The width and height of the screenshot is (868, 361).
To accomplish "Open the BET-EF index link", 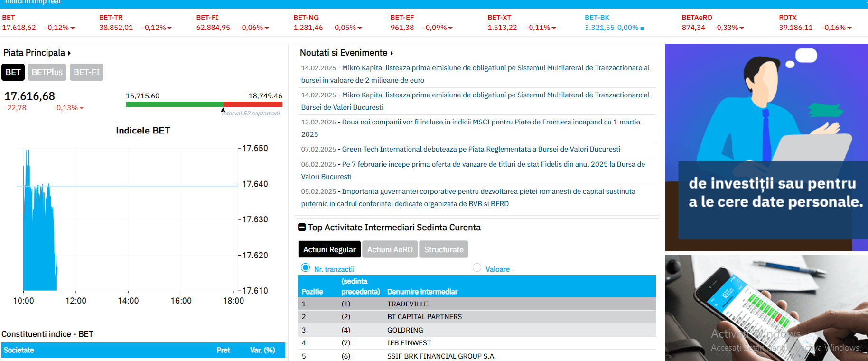I will point(402,18).
